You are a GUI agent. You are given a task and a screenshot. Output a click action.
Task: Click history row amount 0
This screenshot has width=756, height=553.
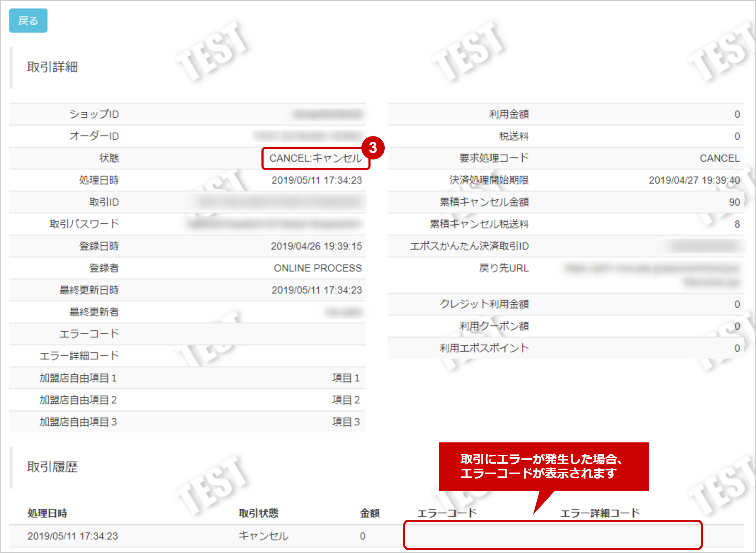(x=362, y=536)
